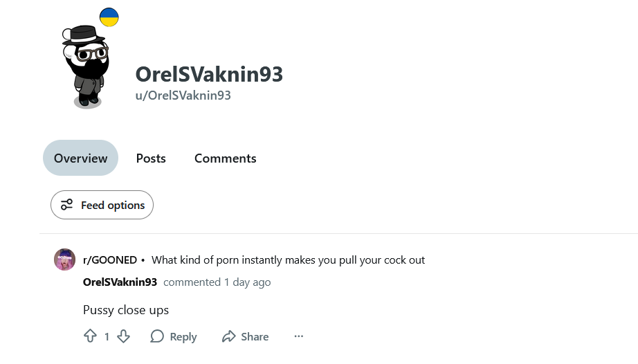
Task: Open the r/GOONED subreddit link
Action: tap(110, 260)
